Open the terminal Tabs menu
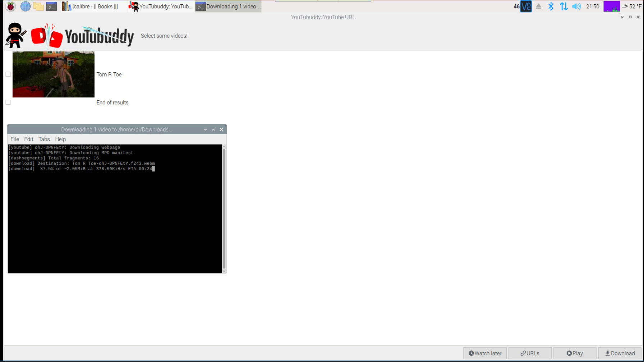Screen dimensions: 644x362 [44, 139]
